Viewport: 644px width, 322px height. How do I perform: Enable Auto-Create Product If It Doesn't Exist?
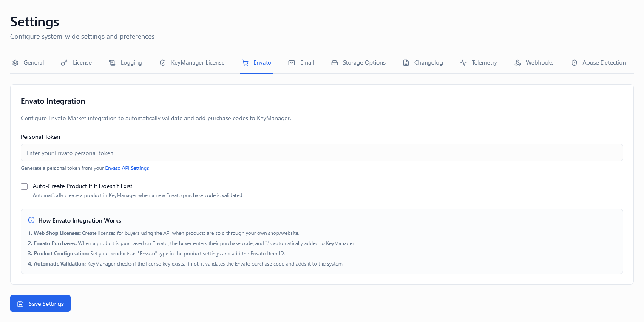24,186
